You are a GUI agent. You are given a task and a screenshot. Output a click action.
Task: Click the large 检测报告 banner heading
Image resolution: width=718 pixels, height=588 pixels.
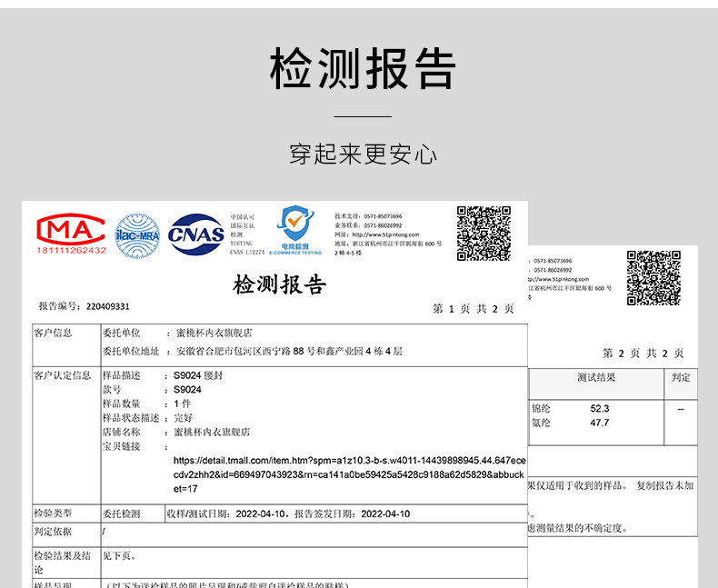tap(363, 69)
